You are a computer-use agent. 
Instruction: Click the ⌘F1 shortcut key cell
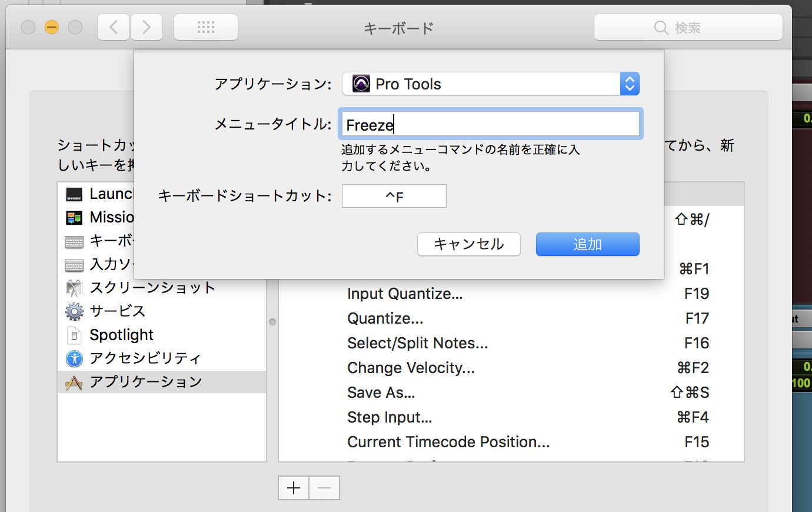[694, 269]
